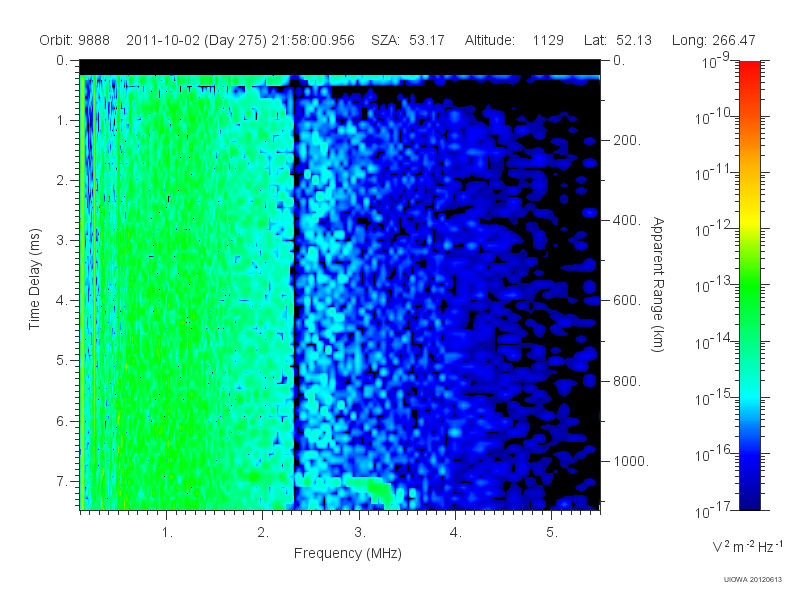Click the 'SZA: 53.17' value

click(408, 40)
